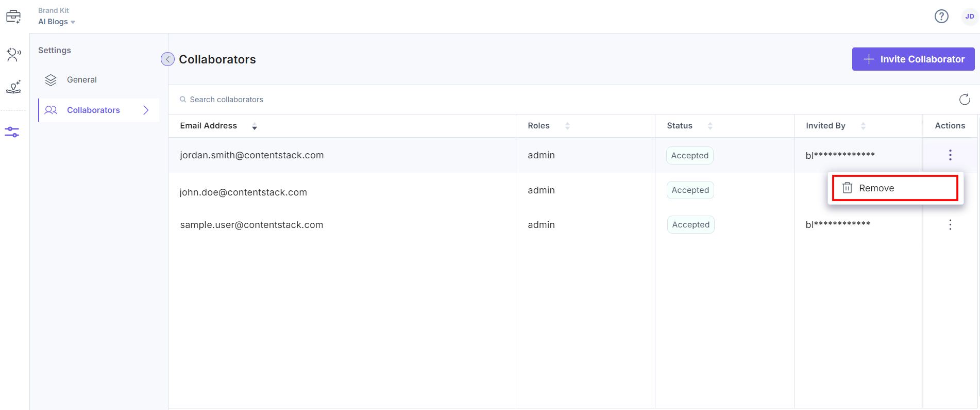Click the help question mark icon
This screenshot has width=980, height=410.
pyautogui.click(x=941, y=17)
